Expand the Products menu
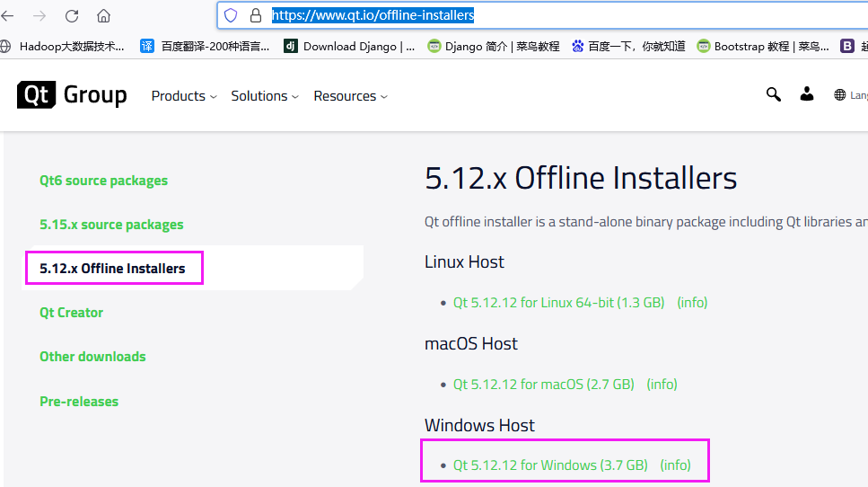The width and height of the screenshot is (868, 487). pyautogui.click(x=184, y=96)
